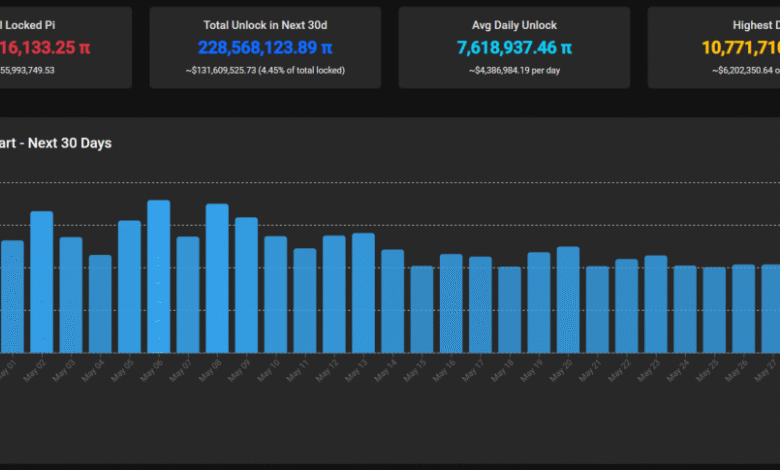The width and height of the screenshot is (780, 470).
Task: Click the May 25 bar
Action: coord(714,310)
